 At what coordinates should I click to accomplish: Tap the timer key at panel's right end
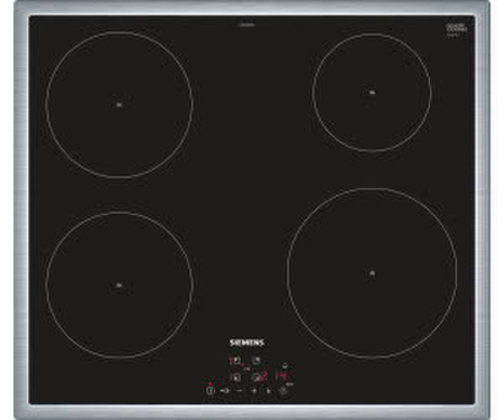pyautogui.click(x=284, y=391)
